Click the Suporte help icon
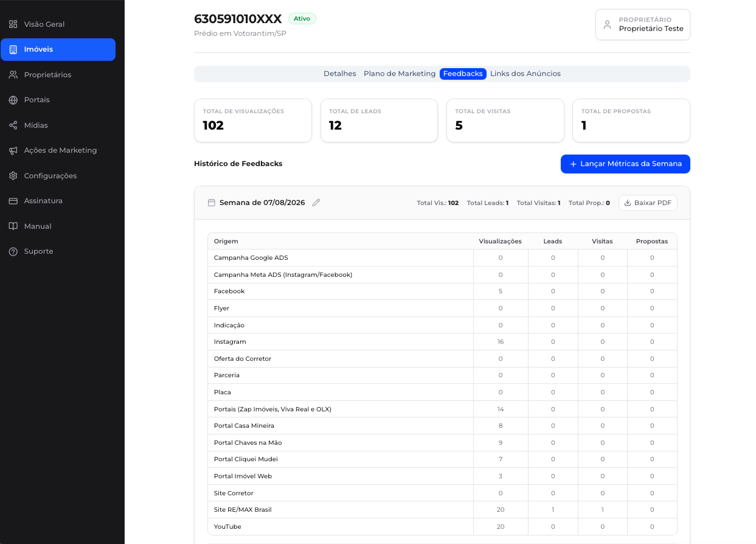The image size is (756, 544). tap(13, 251)
